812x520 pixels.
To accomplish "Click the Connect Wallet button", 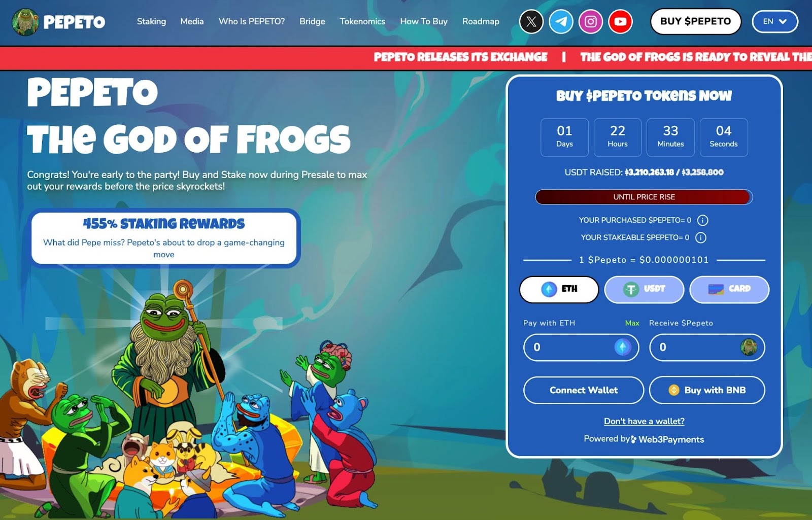I will (x=584, y=390).
